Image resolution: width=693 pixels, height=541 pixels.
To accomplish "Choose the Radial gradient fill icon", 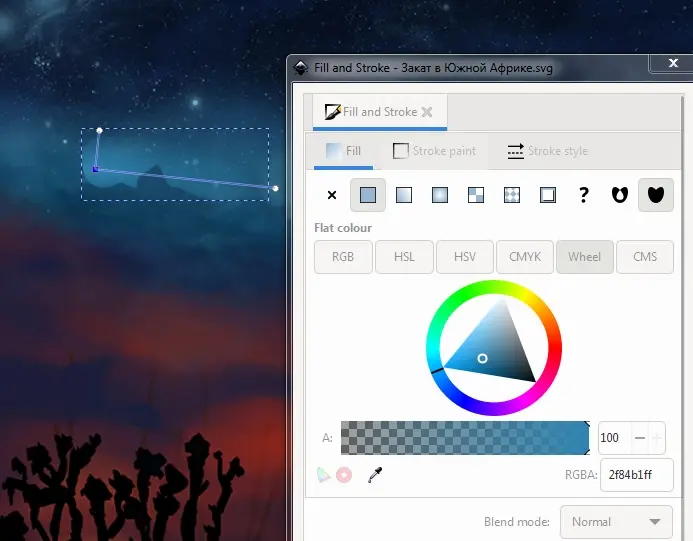I will (x=440, y=195).
